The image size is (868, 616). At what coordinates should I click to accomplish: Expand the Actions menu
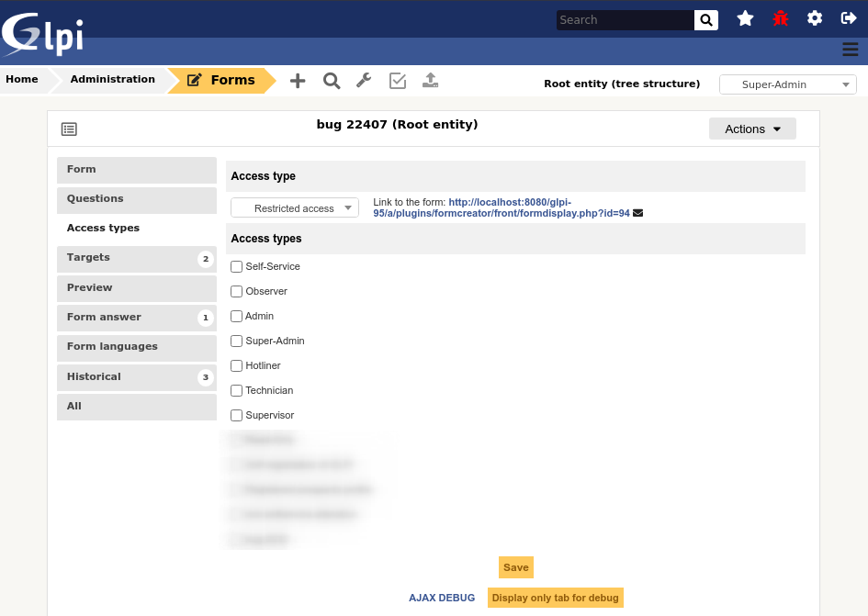(752, 129)
